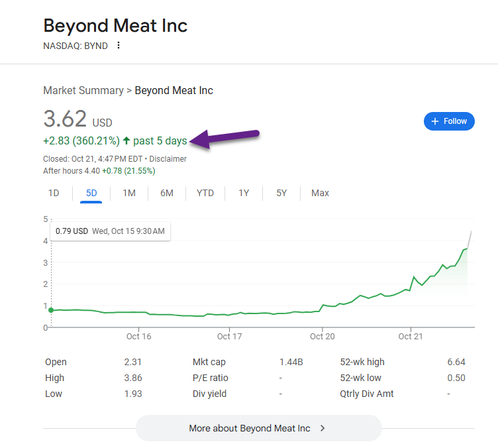Show year-to-date YTD chart
The image size is (498, 448).
pos(205,193)
